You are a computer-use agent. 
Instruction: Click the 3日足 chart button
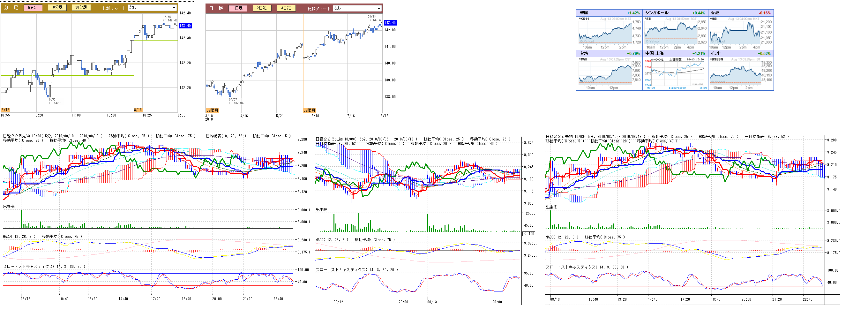coord(286,8)
